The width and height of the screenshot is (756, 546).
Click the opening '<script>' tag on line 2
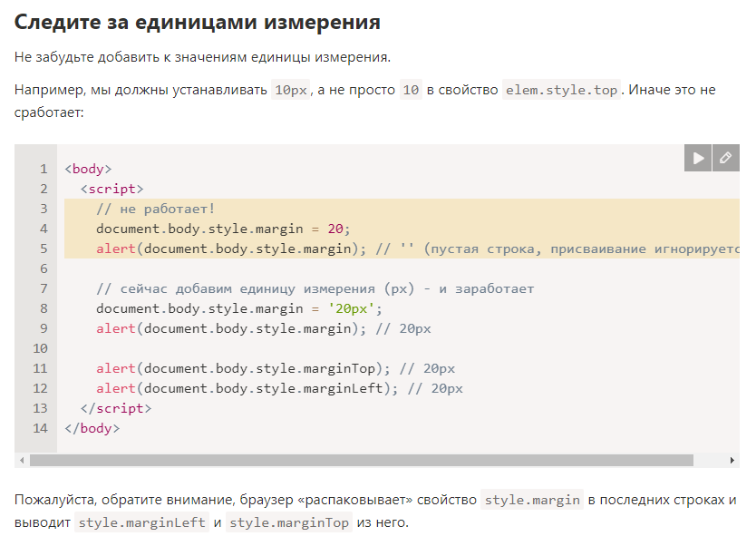(x=111, y=189)
